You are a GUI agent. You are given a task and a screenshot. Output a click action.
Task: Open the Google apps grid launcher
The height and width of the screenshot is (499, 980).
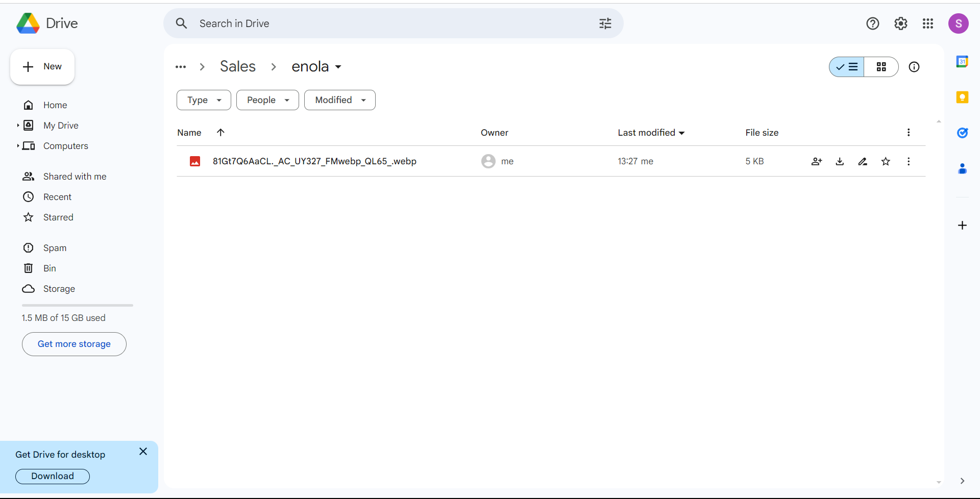(928, 23)
